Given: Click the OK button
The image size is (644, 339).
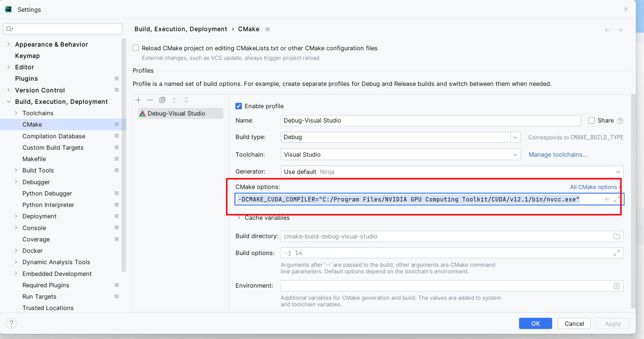Looking at the screenshot, I should tap(536, 324).
